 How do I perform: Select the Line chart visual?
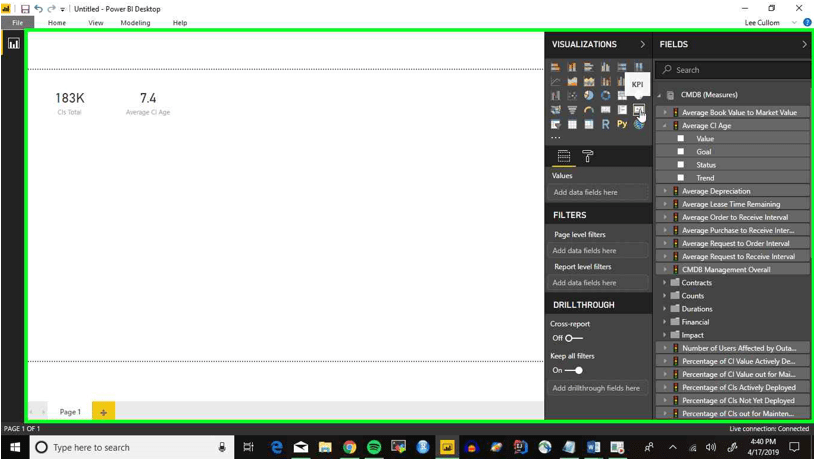pos(555,81)
